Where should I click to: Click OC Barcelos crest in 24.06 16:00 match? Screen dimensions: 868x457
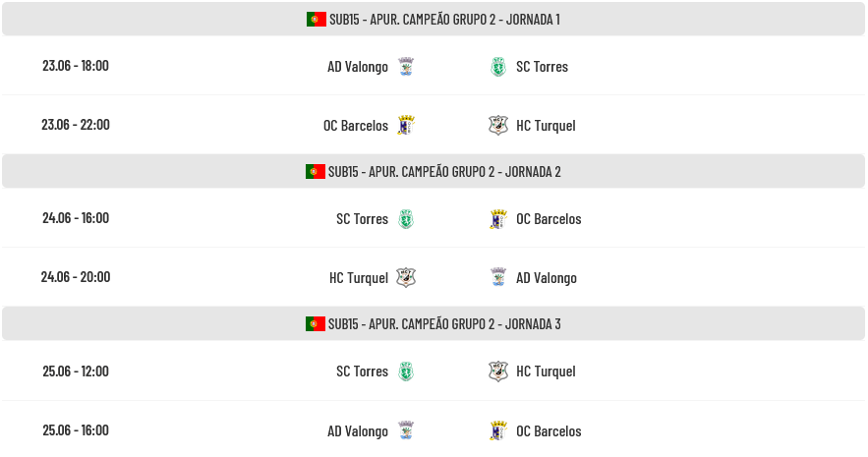498,219
